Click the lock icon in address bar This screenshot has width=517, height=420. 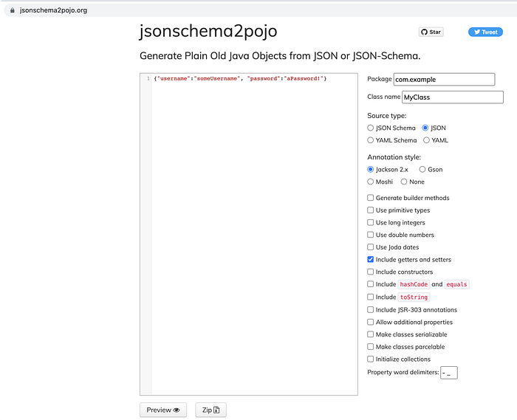(13, 10)
